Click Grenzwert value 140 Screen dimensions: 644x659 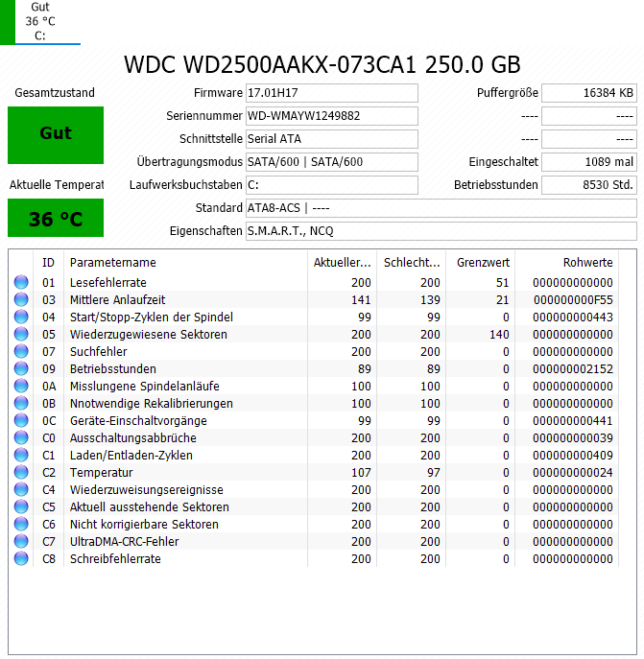pyautogui.click(x=499, y=334)
